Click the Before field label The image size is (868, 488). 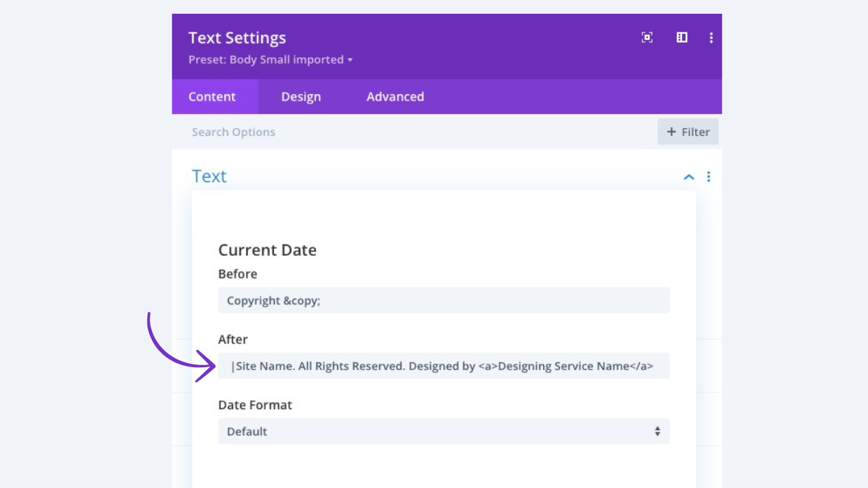(238, 274)
